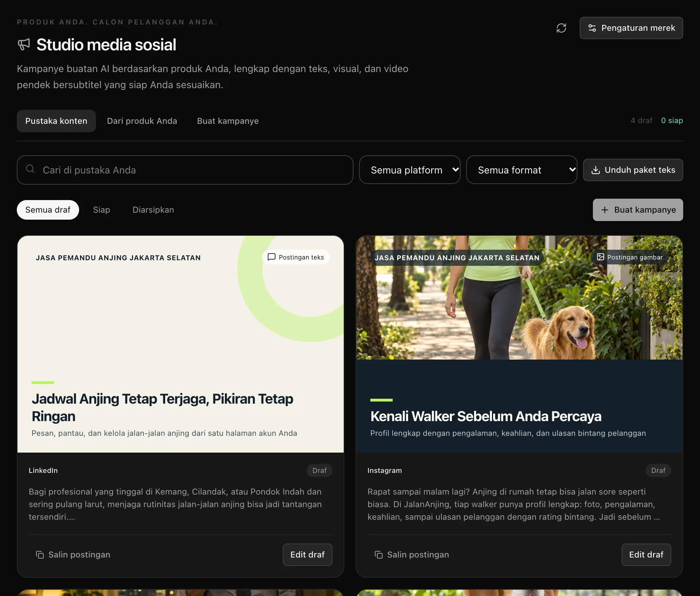This screenshot has height=596, width=700.
Task: Click the gray Buat kampanye plus button
Action: click(x=638, y=210)
